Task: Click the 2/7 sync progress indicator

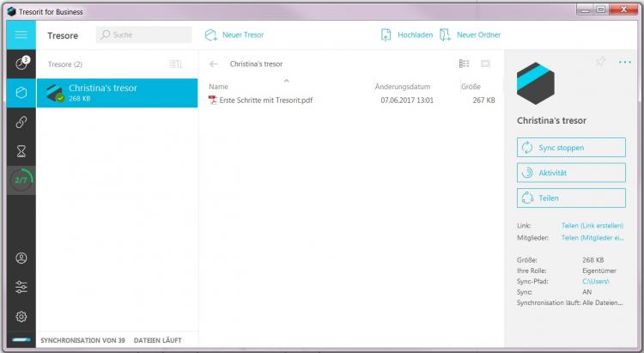Action: (x=21, y=180)
